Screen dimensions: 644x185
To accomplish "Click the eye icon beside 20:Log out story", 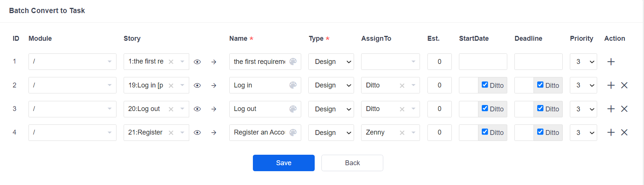I will 197,109.
